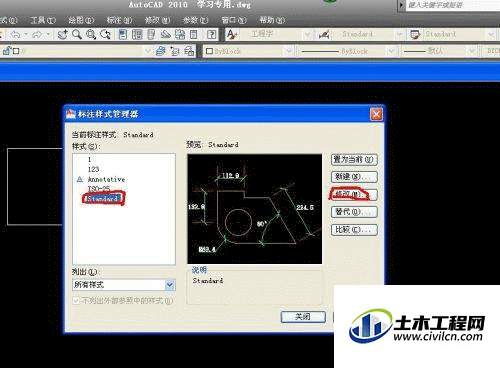The width and height of the screenshot is (500, 368).
Task: Open the QuickCalc calculator icon
Action: pos(194,34)
